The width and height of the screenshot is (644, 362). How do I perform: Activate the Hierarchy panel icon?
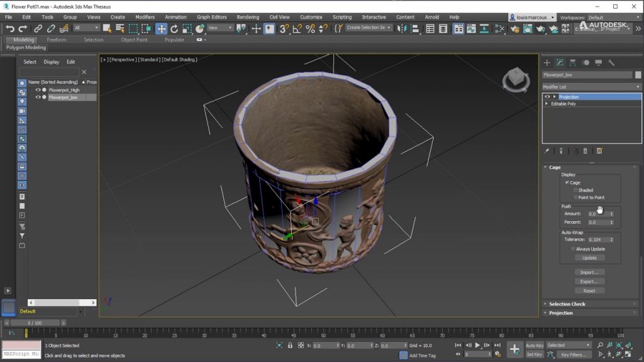click(573, 62)
